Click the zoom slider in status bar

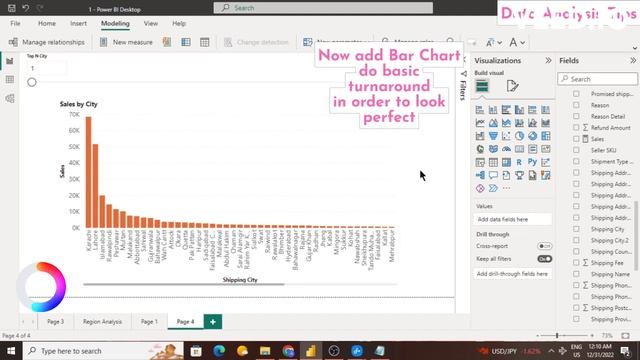pyautogui.click(x=565, y=336)
